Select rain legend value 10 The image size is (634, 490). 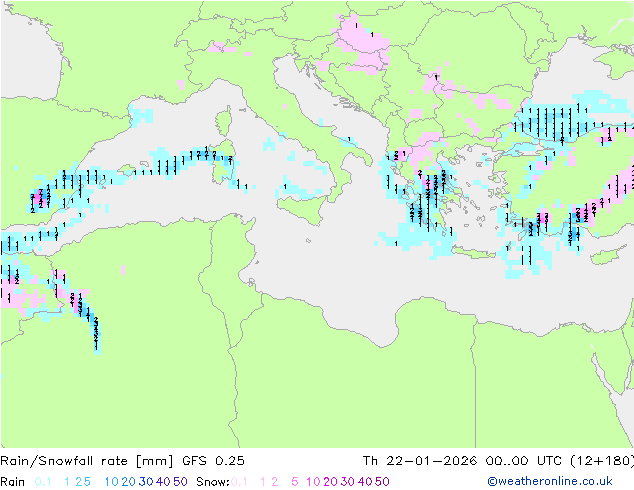coord(112,482)
